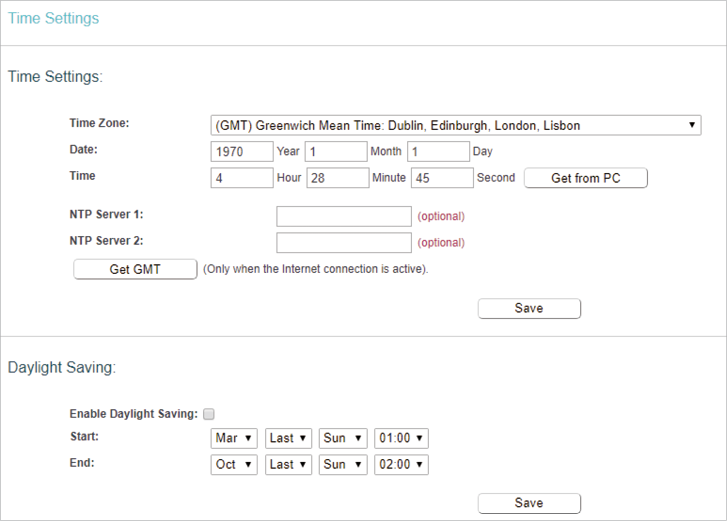Viewport: 727px width, 521px height.
Task: Click the Get GMT button
Action: (x=135, y=269)
